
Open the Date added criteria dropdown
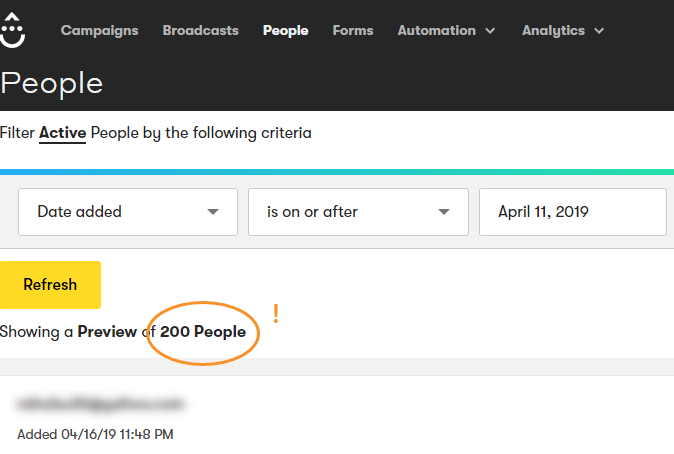click(x=128, y=212)
